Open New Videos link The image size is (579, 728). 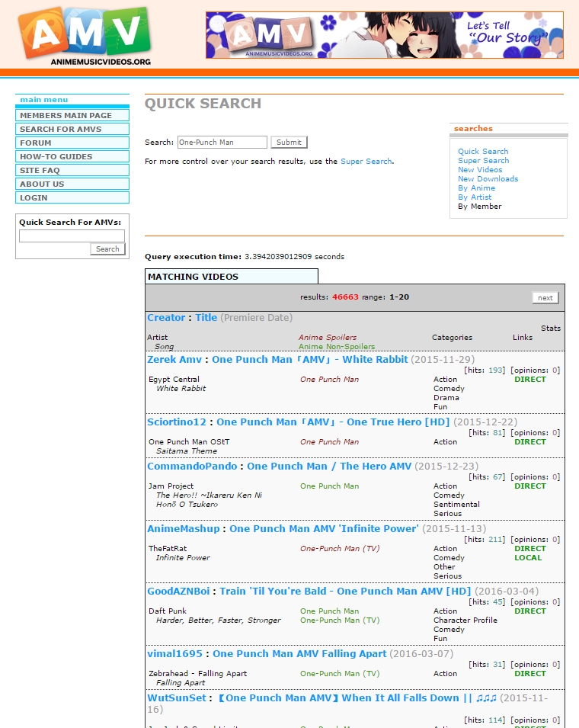tap(480, 169)
